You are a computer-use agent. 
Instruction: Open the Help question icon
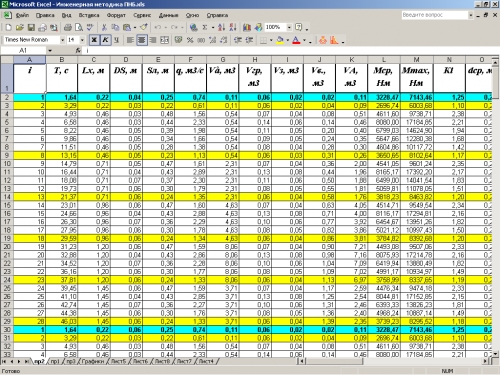point(299,27)
